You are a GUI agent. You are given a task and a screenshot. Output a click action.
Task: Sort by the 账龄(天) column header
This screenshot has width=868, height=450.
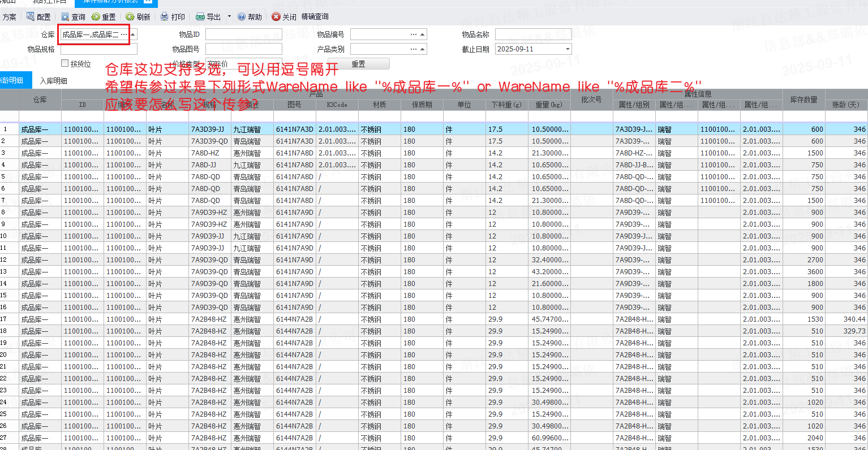pos(846,105)
